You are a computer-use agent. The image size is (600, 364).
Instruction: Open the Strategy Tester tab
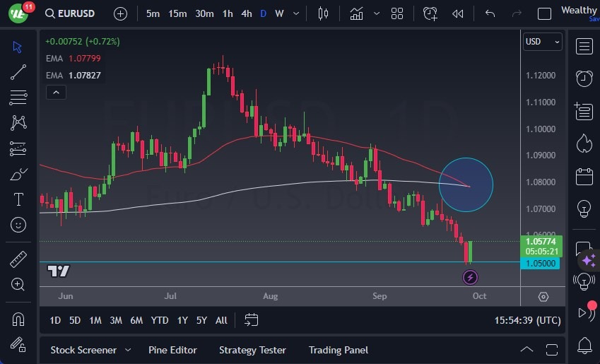point(252,350)
